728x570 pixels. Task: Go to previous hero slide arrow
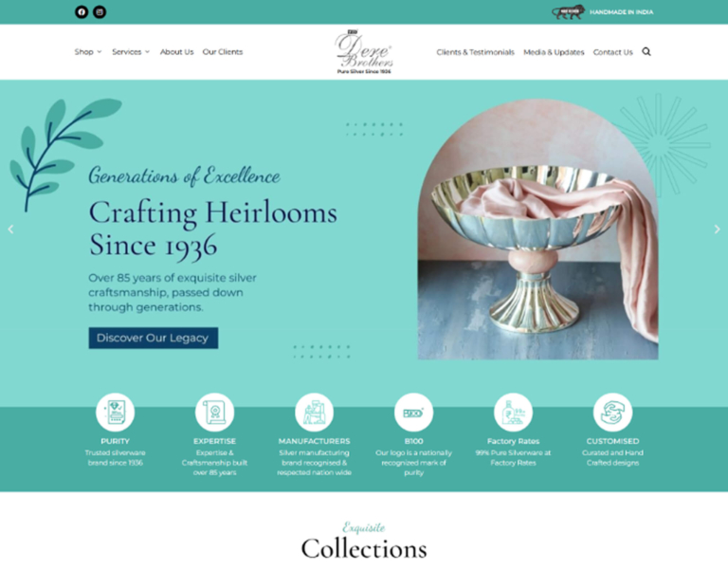pyautogui.click(x=10, y=229)
